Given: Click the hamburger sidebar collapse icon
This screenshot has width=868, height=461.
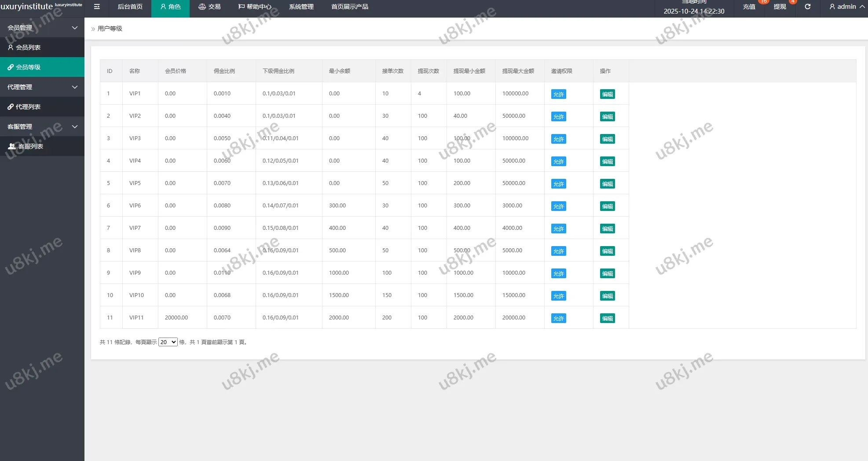Looking at the screenshot, I should (x=97, y=7).
